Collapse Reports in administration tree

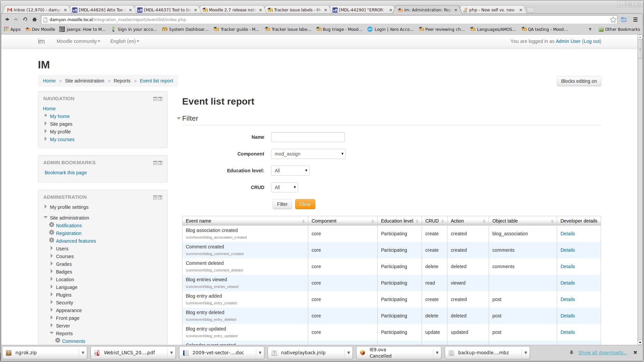[52, 333]
